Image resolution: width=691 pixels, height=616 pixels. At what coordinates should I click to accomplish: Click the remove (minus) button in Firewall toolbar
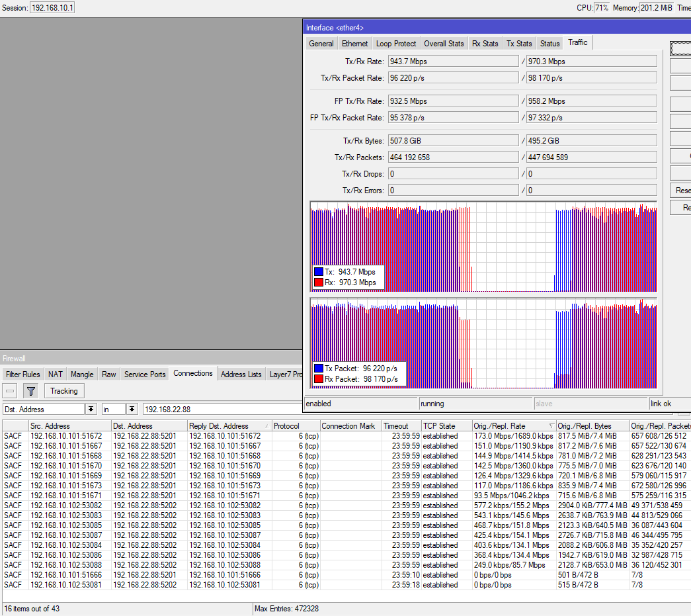pyautogui.click(x=11, y=391)
